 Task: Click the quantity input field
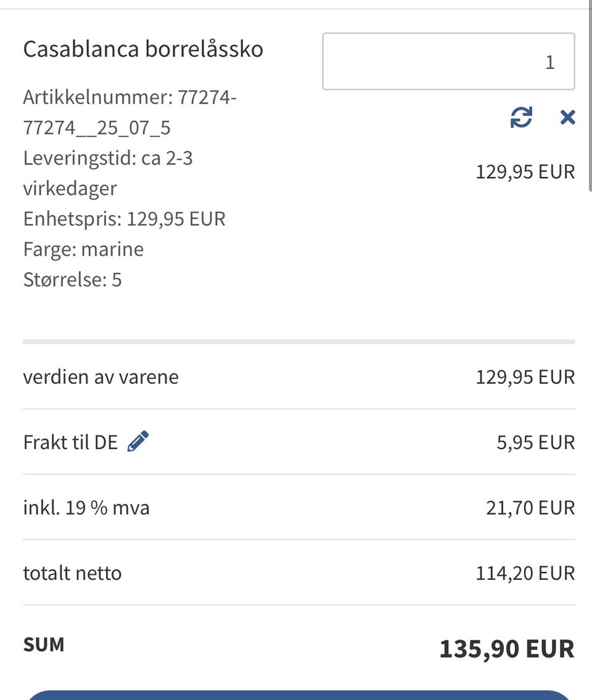coord(448,62)
